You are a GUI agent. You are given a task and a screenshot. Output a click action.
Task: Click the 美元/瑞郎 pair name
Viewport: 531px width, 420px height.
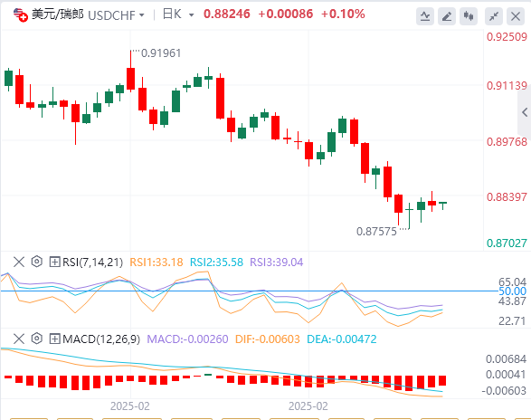(x=58, y=14)
